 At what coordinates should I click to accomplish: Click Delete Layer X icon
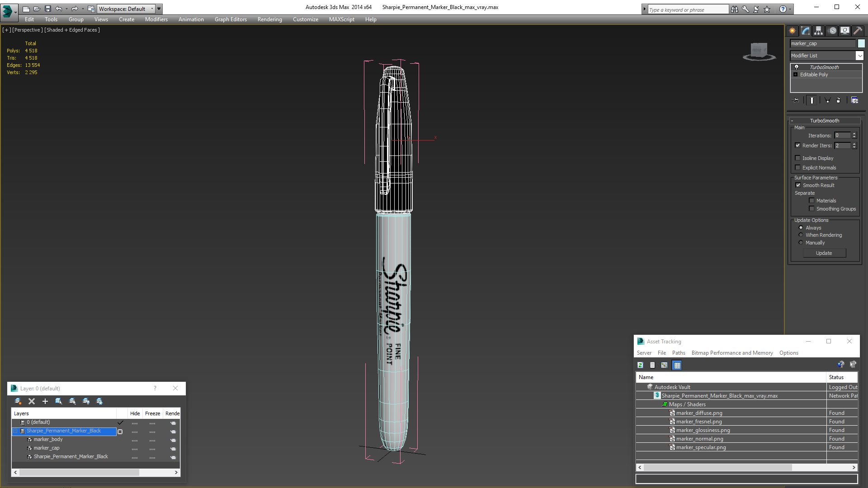click(32, 401)
